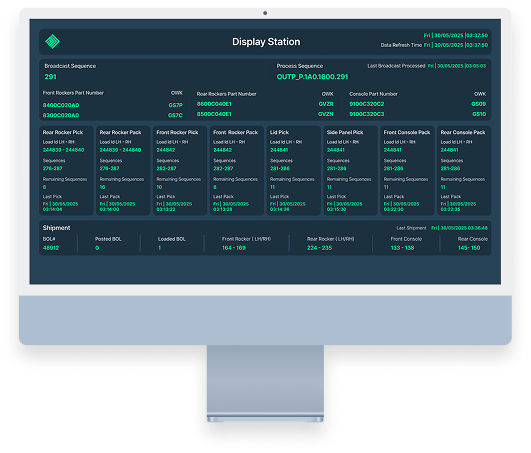531x453 pixels.
Task: Click Front Rocker Pick load id 244842
Action: [166, 150]
